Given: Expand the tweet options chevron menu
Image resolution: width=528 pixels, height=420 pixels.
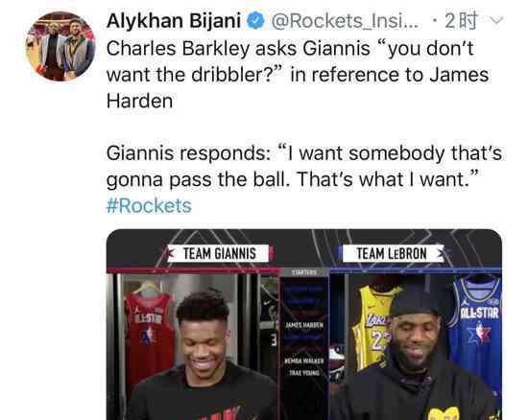Looking at the screenshot, I should (x=496, y=21).
